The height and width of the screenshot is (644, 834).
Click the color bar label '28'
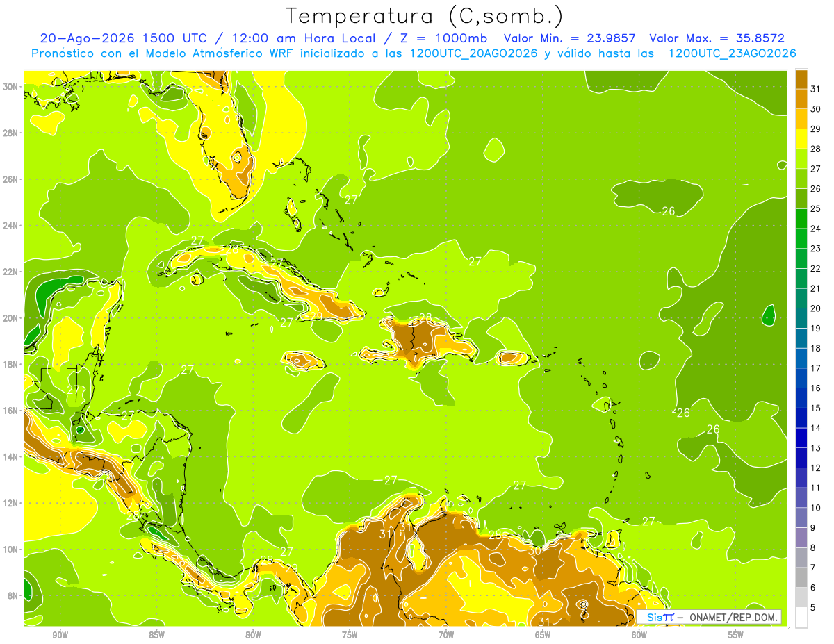816,149
